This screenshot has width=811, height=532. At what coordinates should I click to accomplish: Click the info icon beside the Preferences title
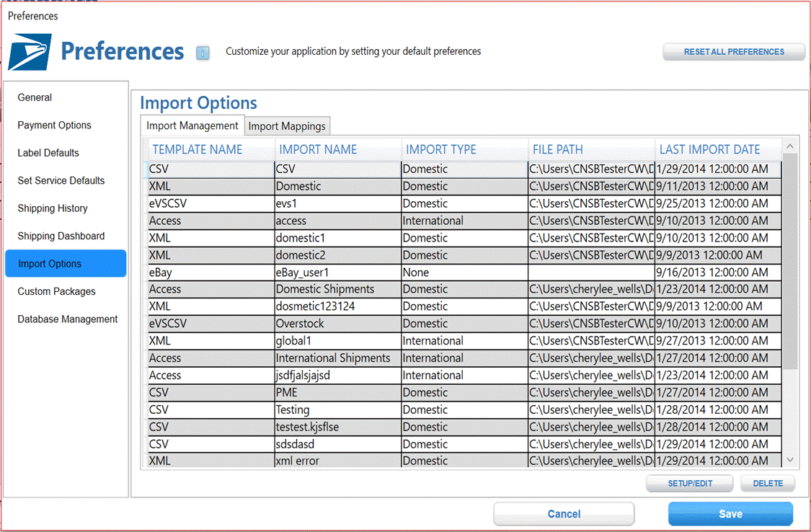[203, 53]
